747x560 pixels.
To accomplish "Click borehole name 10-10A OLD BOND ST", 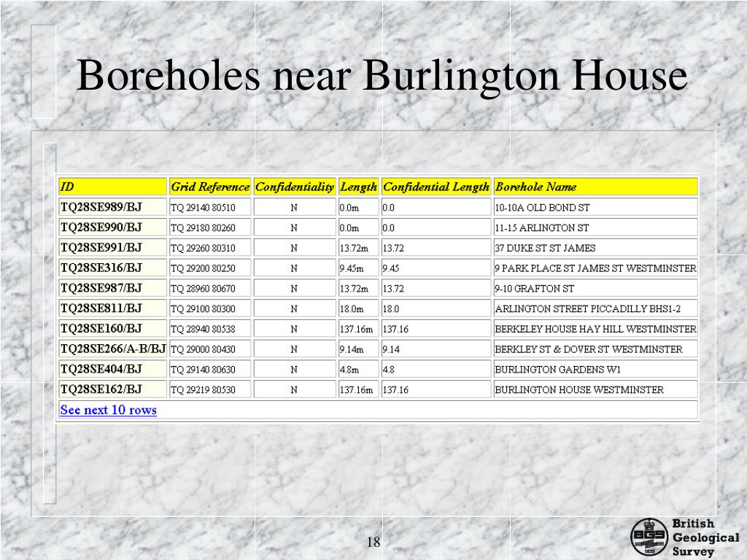I will (x=542, y=208).
